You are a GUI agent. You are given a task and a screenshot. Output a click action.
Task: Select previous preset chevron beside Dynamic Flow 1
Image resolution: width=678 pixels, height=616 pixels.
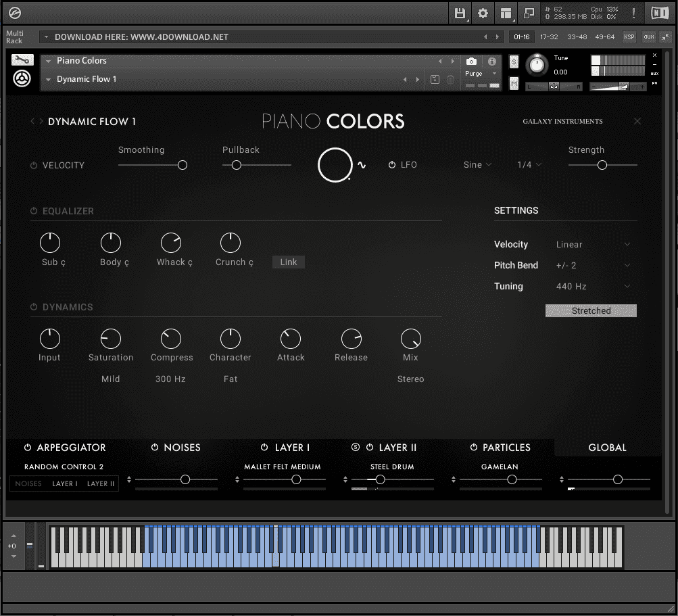[32, 121]
